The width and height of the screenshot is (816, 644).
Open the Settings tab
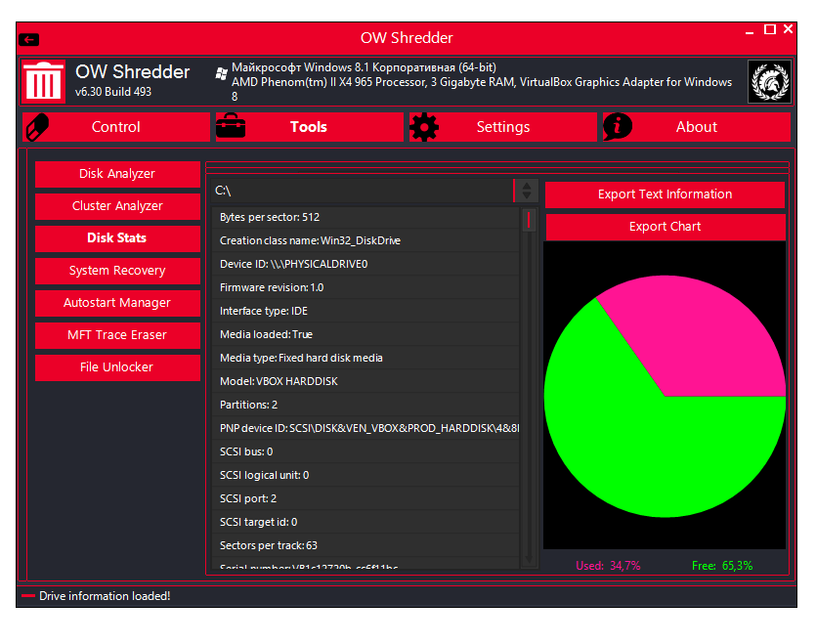pos(502,126)
